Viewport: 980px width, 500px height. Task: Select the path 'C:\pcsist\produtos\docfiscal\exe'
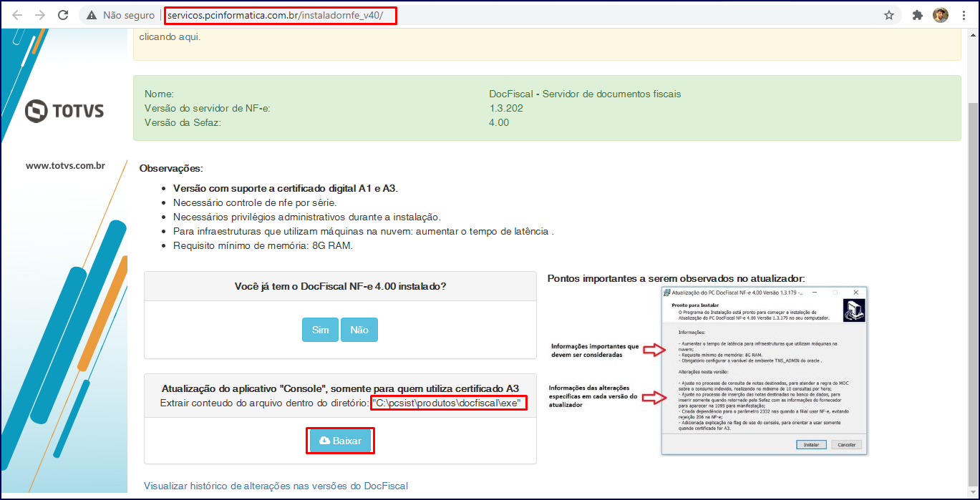pos(449,403)
